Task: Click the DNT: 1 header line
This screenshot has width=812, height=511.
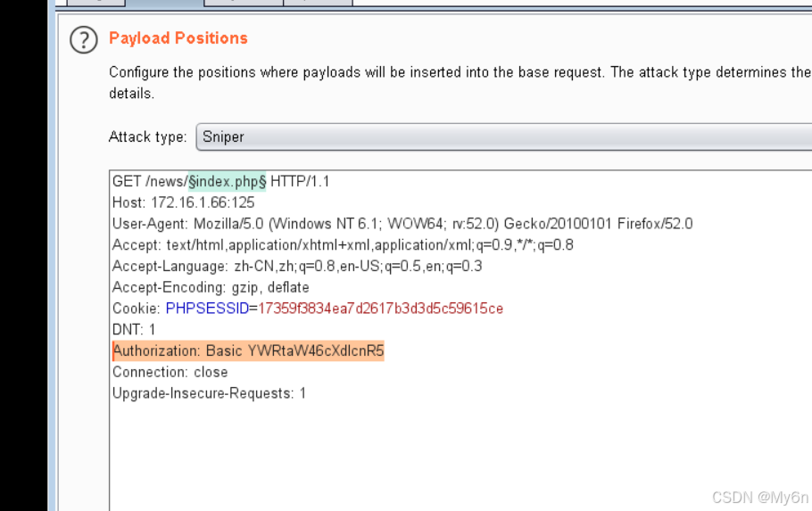Action: pyautogui.click(x=134, y=330)
